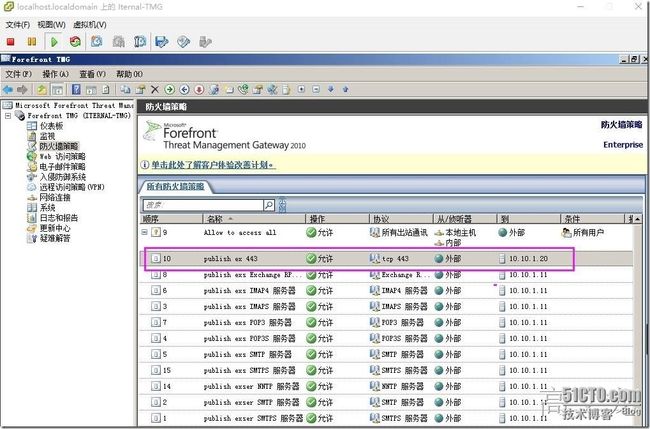Click the policy search input field
This screenshot has width=650, height=429.
tap(203, 205)
